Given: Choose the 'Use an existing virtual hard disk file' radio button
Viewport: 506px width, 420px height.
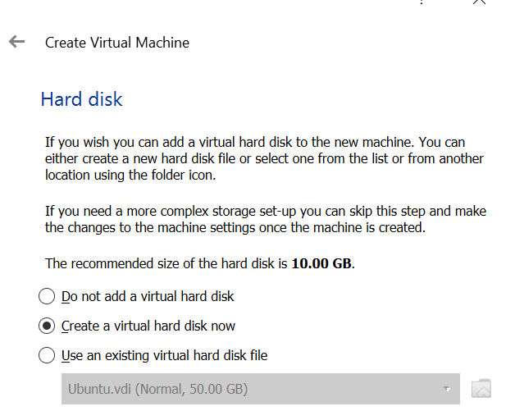Looking at the screenshot, I should coord(47,355).
